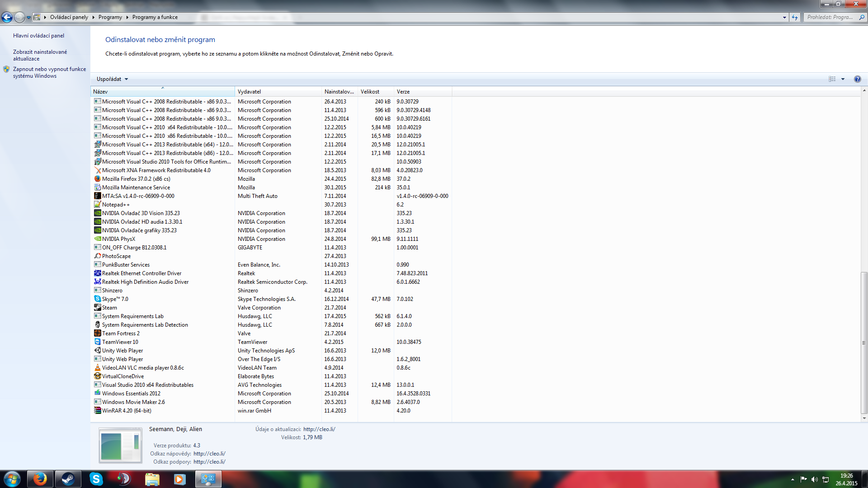Open the view options dropdown arrow
The height and width of the screenshot is (488, 868).
(x=843, y=79)
